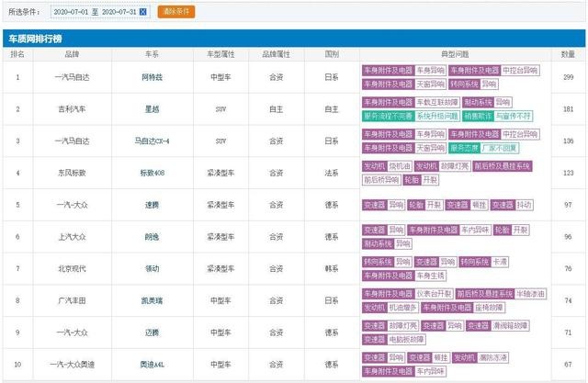Click the 座椅故障 tag in 凯美瑞 row
This screenshot has height=383, width=588.
[x=489, y=308]
